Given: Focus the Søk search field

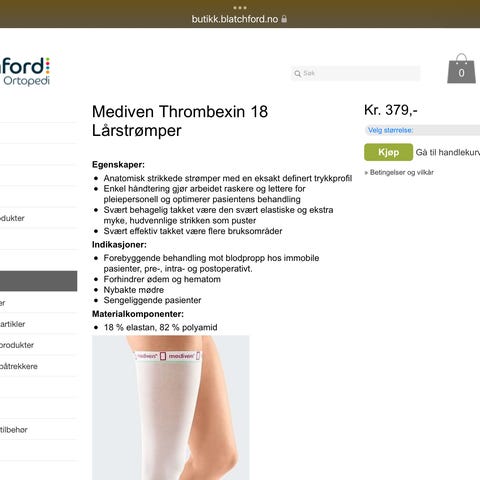Looking at the screenshot, I should (356, 73).
